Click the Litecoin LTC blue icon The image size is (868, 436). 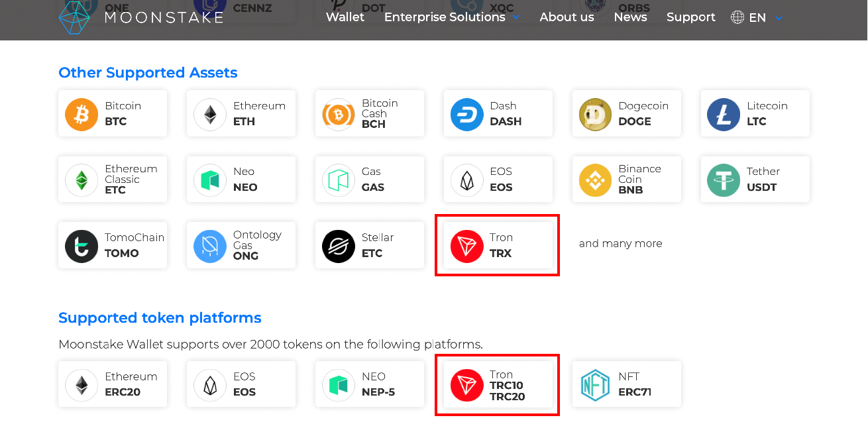[724, 114]
